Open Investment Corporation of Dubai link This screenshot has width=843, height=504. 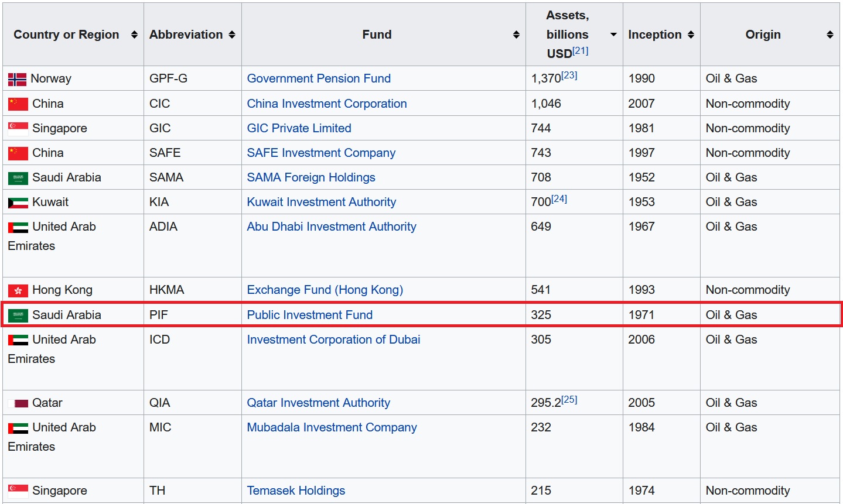[x=333, y=340]
